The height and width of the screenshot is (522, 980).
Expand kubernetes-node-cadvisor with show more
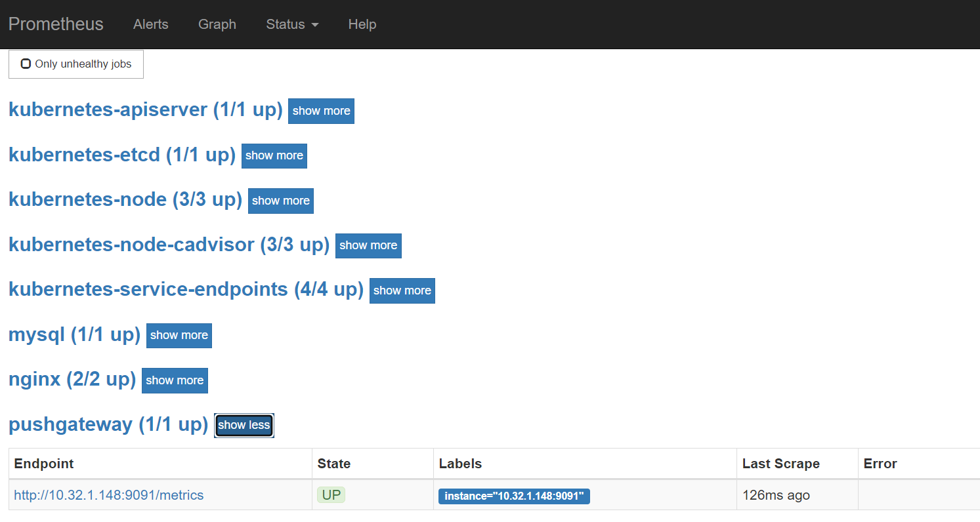coord(368,245)
